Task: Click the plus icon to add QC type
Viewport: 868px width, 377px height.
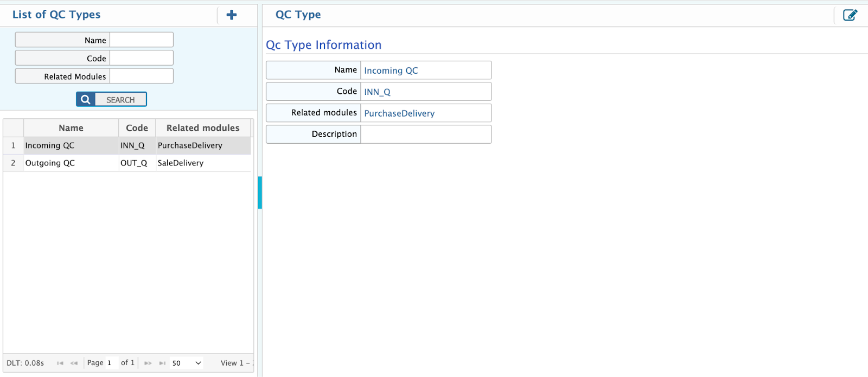Action: (231, 15)
